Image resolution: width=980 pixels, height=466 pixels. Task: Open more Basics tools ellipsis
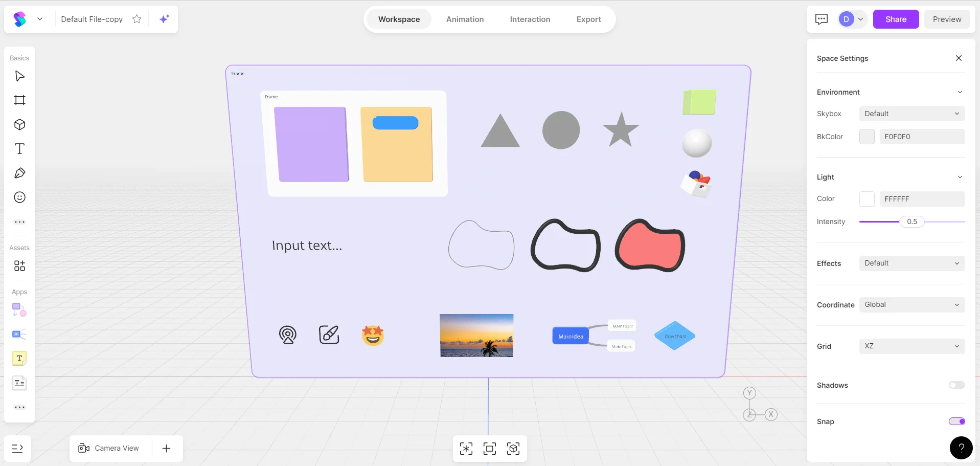pos(19,222)
